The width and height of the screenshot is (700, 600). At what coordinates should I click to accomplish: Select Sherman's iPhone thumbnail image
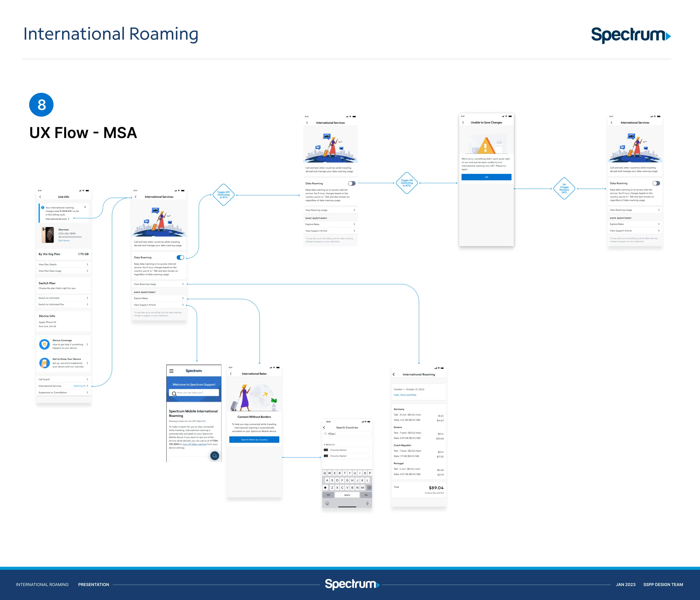48,235
